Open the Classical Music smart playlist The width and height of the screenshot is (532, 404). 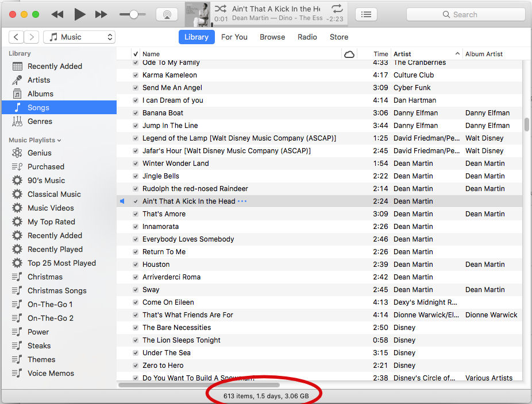[59, 194]
